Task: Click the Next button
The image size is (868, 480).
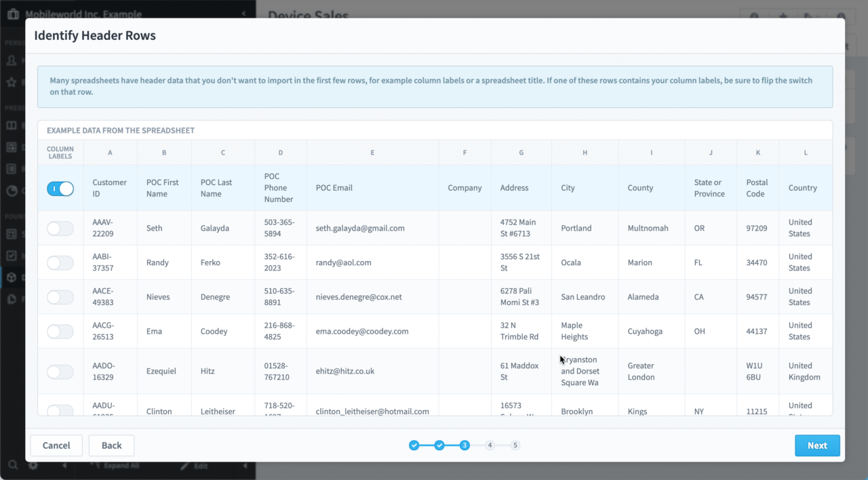Action: [817, 445]
